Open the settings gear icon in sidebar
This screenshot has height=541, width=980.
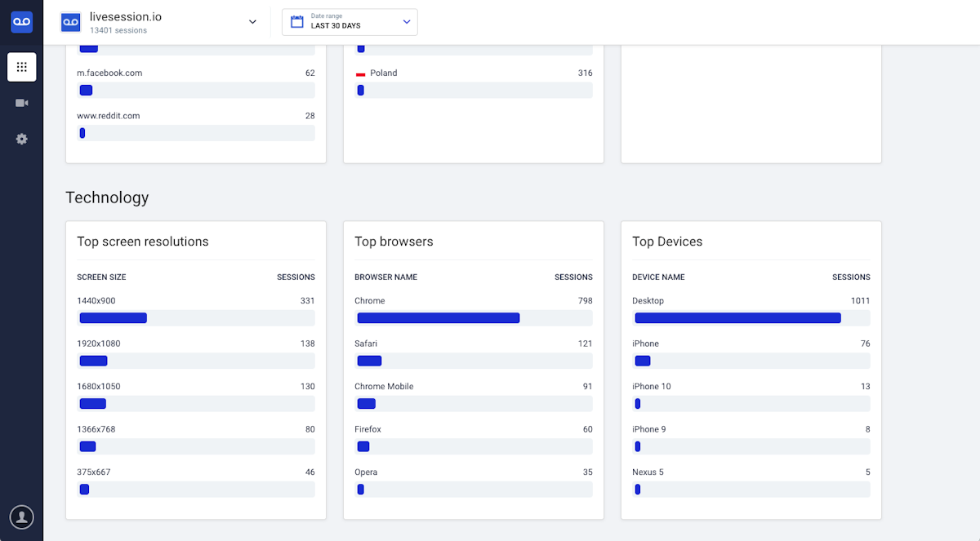(21, 139)
